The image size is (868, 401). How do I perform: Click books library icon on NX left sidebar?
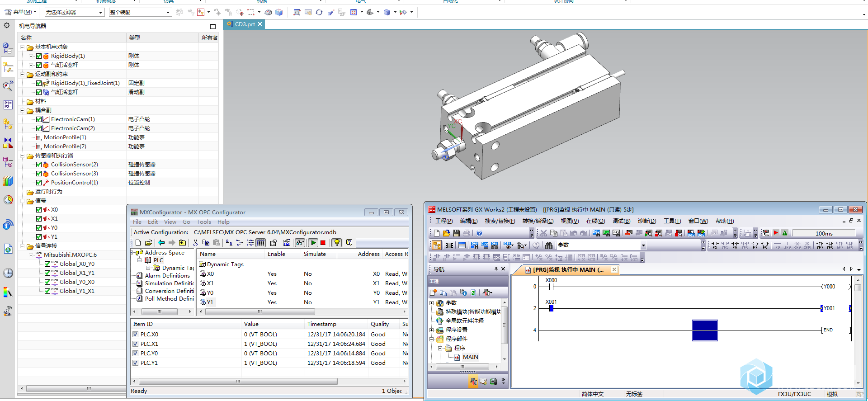click(x=8, y=181)
